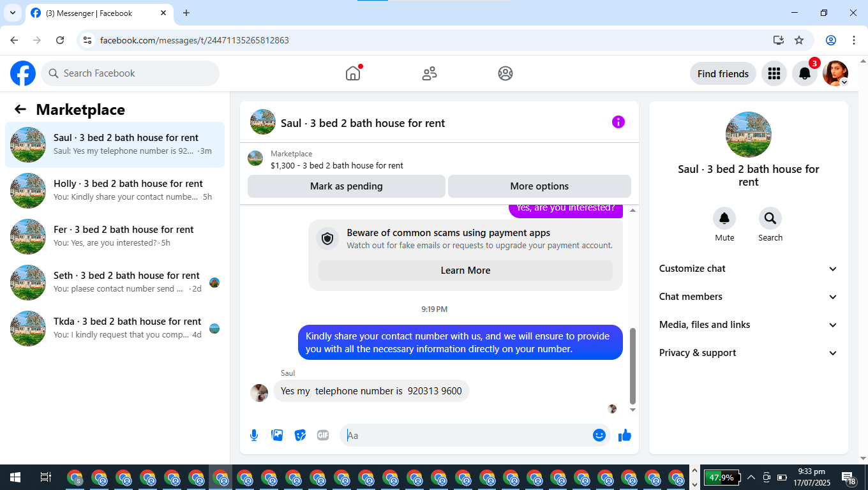Open Fer's 3 bed 2 bath conversation
Viewport: 868px width, 490px height.
(115, 237)
